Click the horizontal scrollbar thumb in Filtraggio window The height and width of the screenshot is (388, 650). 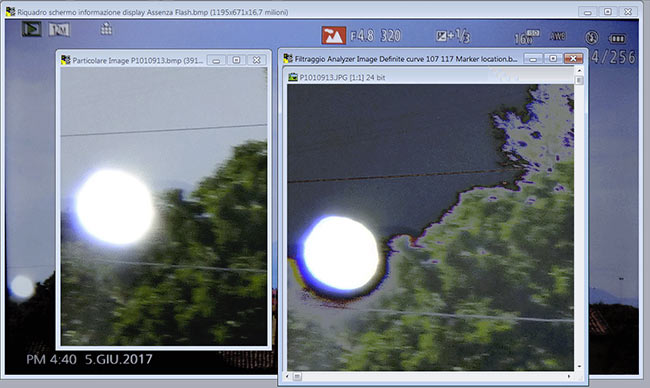[297, 376]
